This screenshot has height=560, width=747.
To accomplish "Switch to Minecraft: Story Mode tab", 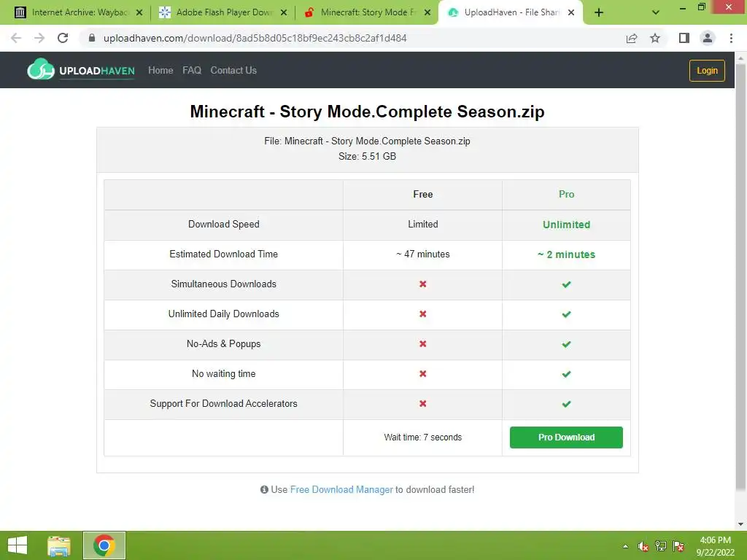I will click(x=366, y=13).
